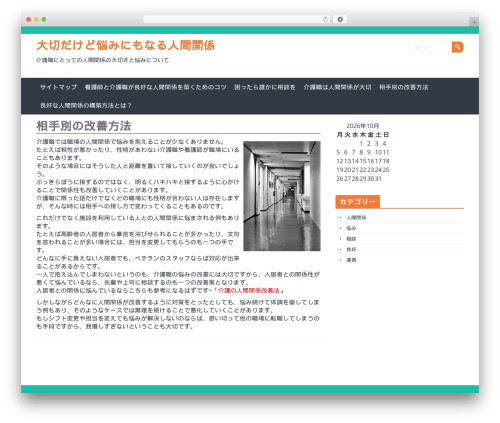The height and width of the screenshot is (423, 500).
Task: Open the 相手別の改善方法 menu item
Action: click(x=403, y=87)
